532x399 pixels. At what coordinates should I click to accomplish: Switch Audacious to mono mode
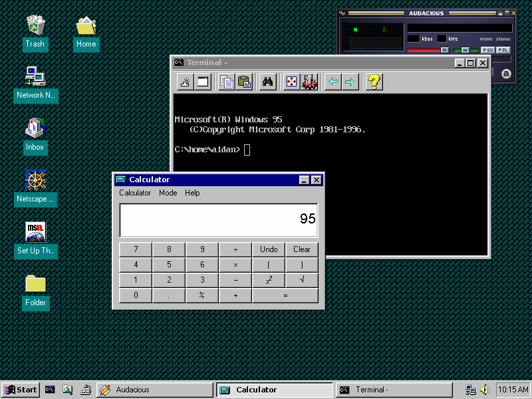click(x=486, y=37)
